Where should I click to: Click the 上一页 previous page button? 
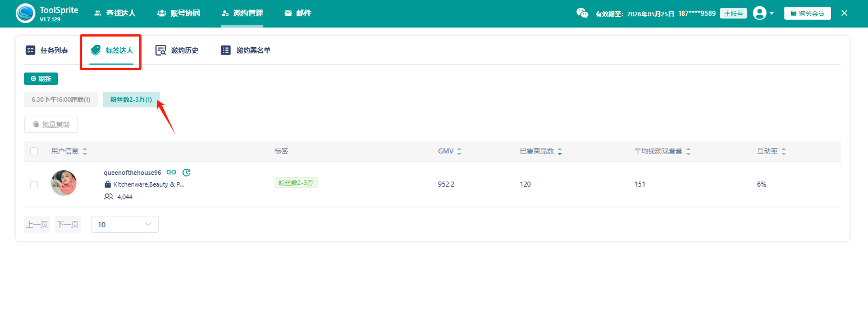[37, 224]
